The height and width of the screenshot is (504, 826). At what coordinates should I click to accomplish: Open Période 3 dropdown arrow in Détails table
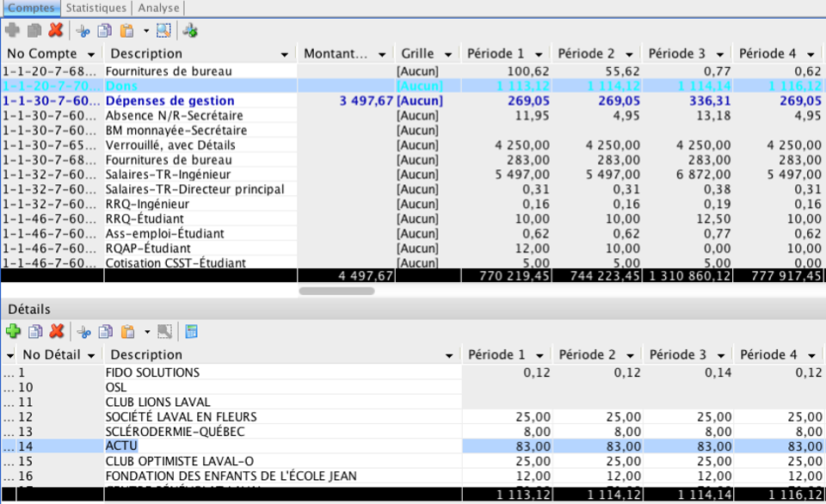pyautogui.click(x=721, y=356)
